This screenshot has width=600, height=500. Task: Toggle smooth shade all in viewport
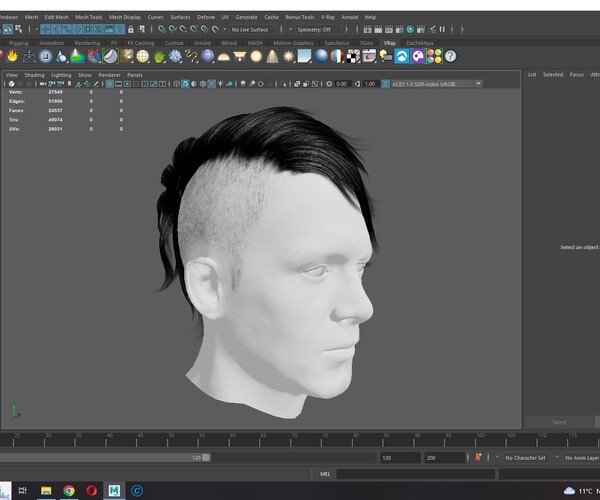[x=185, y=84]
